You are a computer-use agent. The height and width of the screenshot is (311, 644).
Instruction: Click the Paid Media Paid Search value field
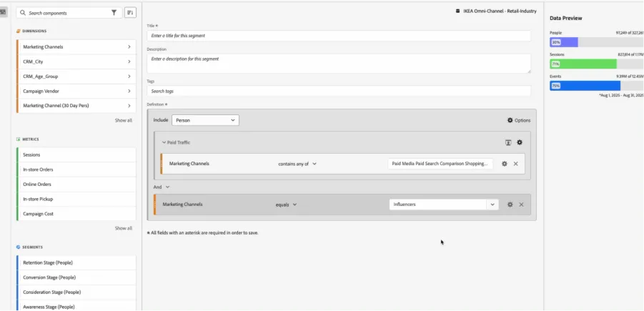pos(440,164)
